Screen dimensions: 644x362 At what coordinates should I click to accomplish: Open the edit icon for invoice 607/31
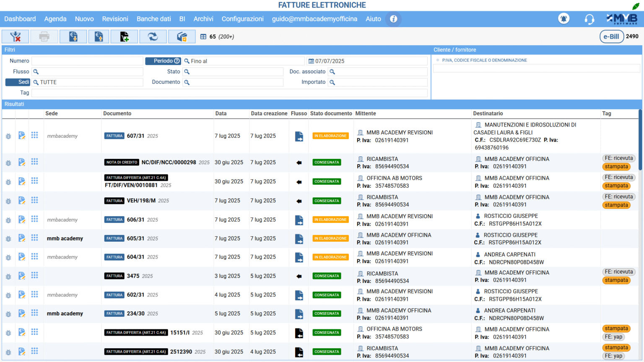[x=22, y=135]
